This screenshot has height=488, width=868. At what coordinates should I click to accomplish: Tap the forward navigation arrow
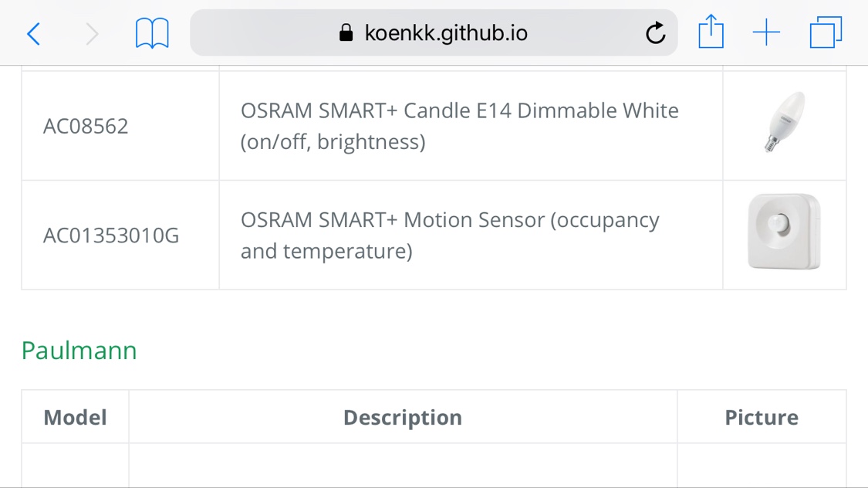tap(93, 34)
